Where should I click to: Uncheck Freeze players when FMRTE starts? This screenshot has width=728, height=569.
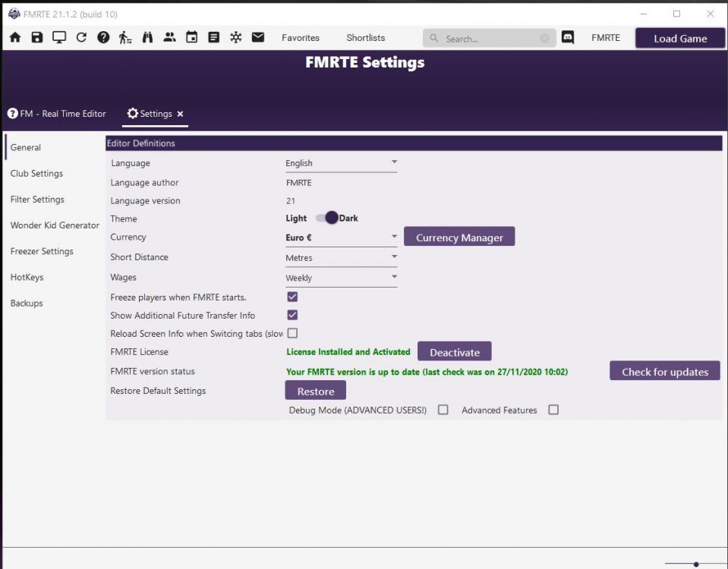coord(292,297)
